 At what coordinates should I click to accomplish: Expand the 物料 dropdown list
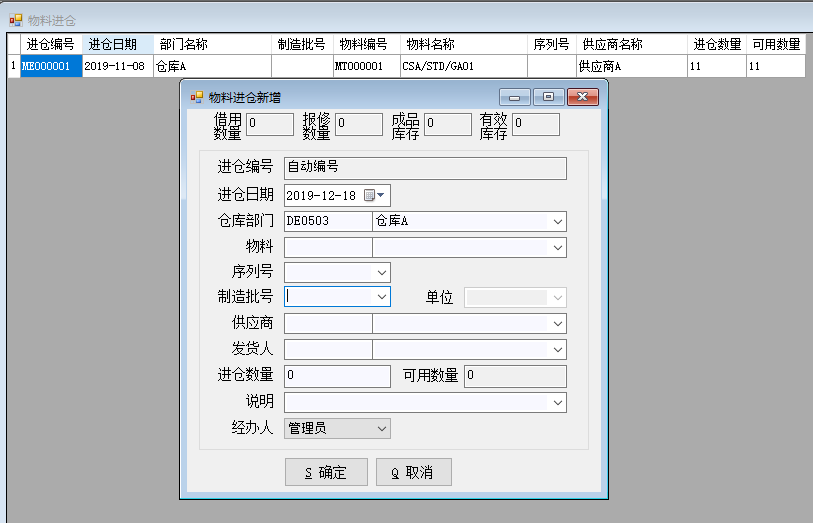click(x=557, y=247)
